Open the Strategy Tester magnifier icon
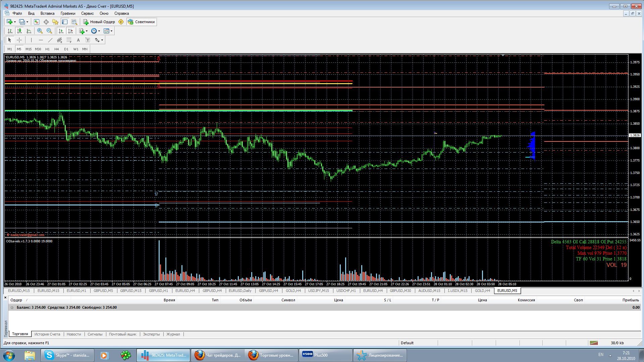This screenshot has width=644, height=362. coord(74,22)
